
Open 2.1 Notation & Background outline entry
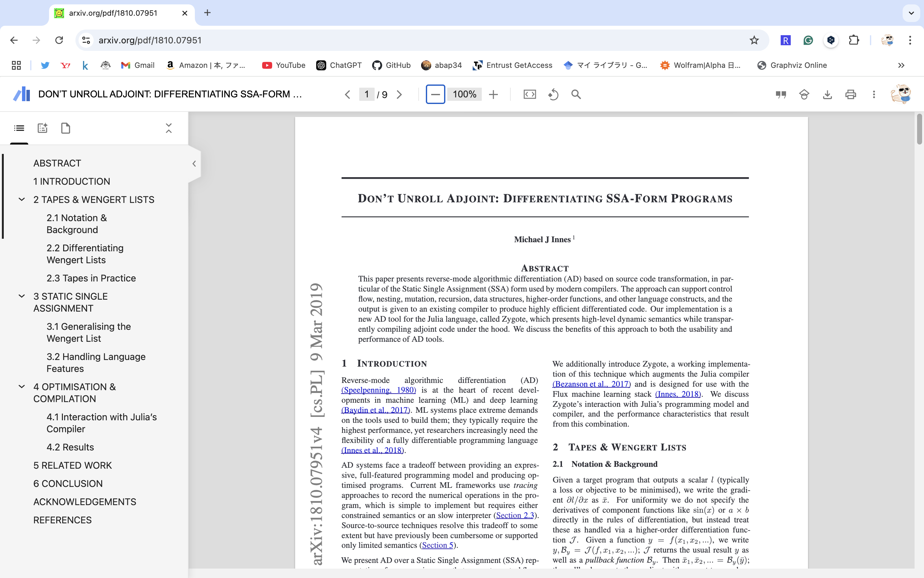click(x=77, y=224)
